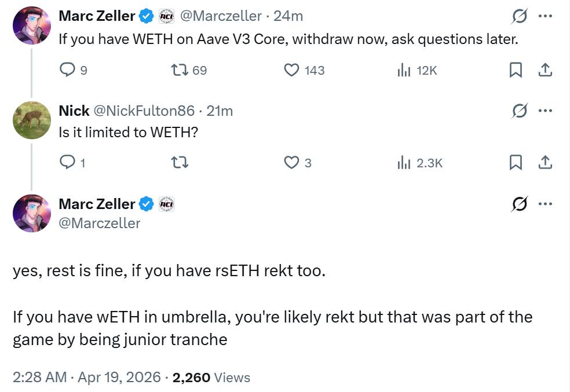The height and width of the screenshot is (392, 570).
Task: Open the @NickFulton86 profile handle
Action: pyautogui.click(x=144, y=111)
